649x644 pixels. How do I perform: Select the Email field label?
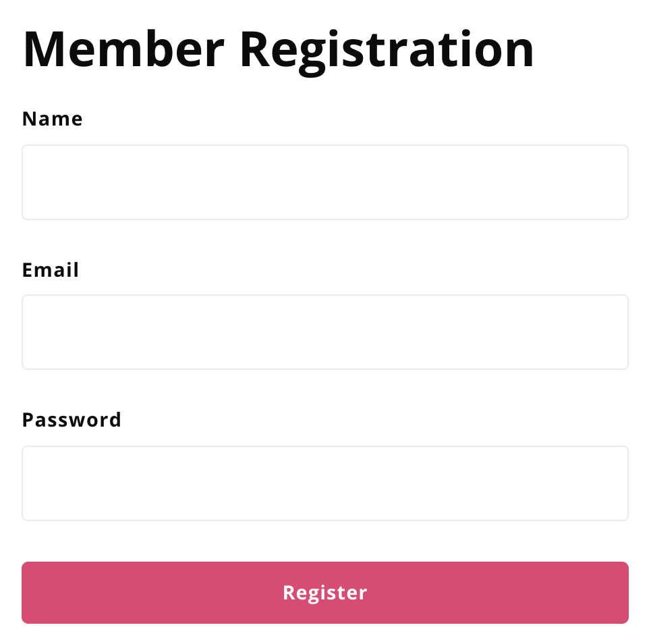tap(50, 269)
